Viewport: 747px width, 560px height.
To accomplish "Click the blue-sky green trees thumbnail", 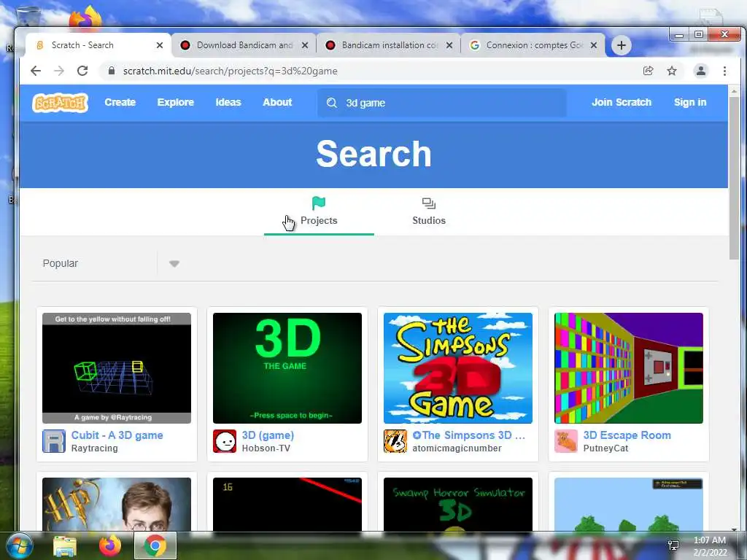I will coord(629,505).
